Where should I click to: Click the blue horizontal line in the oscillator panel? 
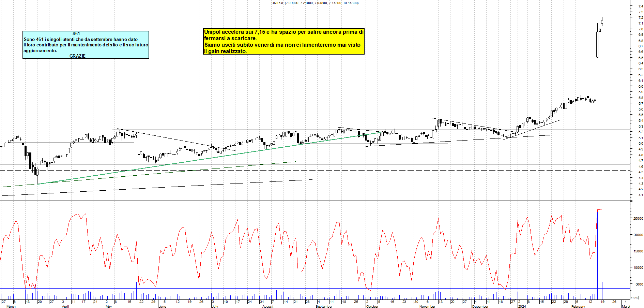pos(315,215)
